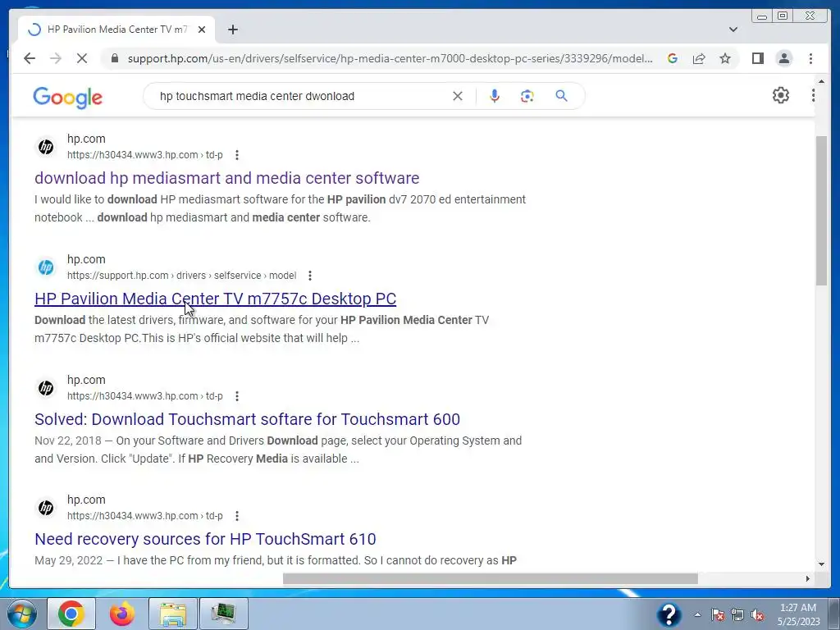The width and height of the screenshot is (840, 630).
Task: Open 'HP Pavilion Media Center TV m7757c' result
Action: point(216,299)
